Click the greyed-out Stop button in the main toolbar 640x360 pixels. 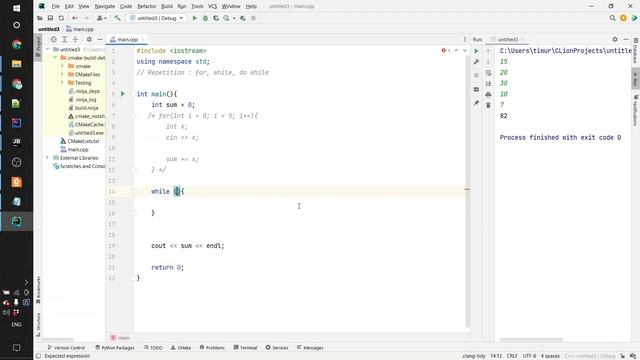click(x=253, y=18)
